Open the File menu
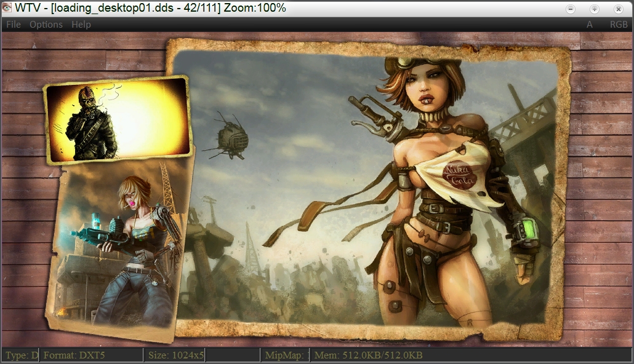 click(x=14, y=25)
